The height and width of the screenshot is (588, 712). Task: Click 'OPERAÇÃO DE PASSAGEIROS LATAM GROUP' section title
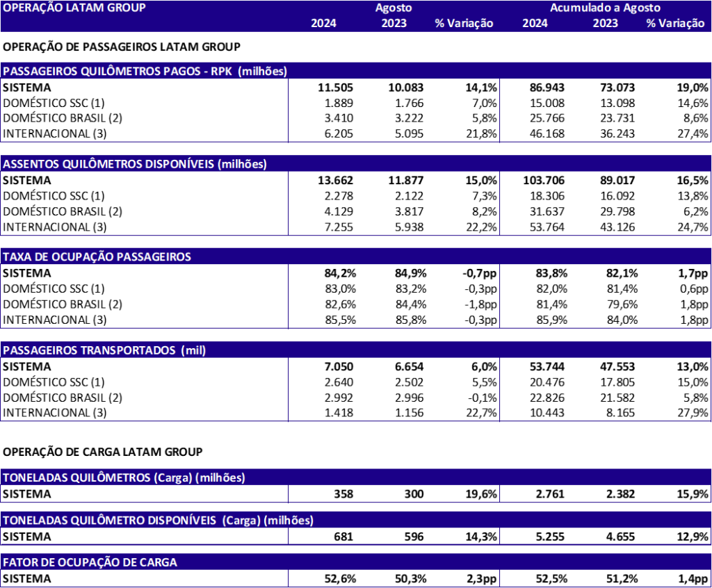point(122,47)
